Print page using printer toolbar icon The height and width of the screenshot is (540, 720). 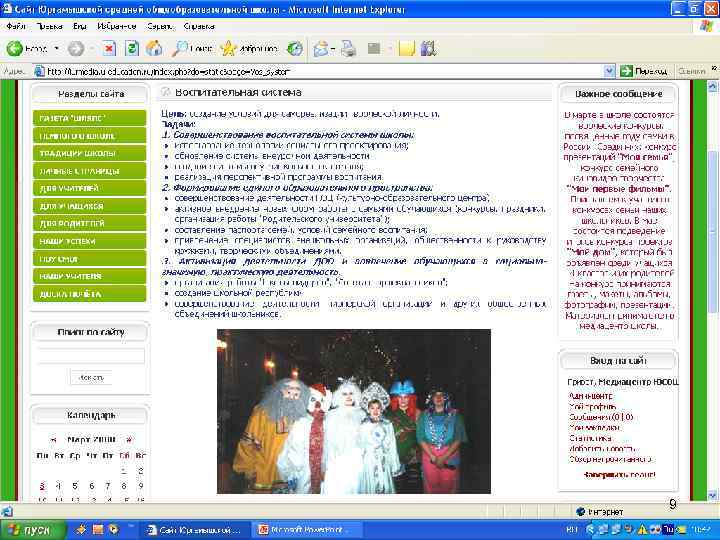click(348, 48)
